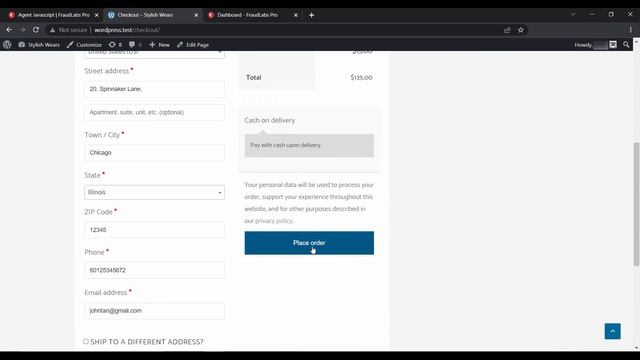Click the user avatar icon
The height and width of the screenshot is (360, 640).
tap(613, 45)
